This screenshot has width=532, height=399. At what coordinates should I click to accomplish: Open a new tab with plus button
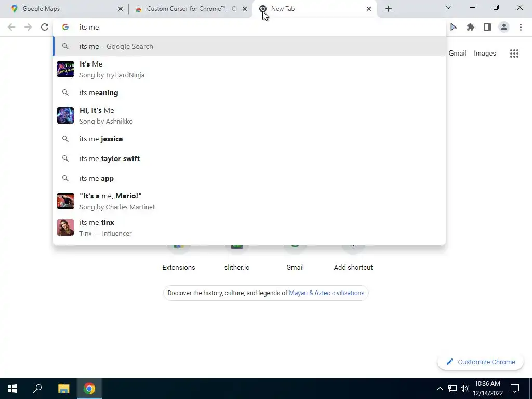tap(389, 9)
